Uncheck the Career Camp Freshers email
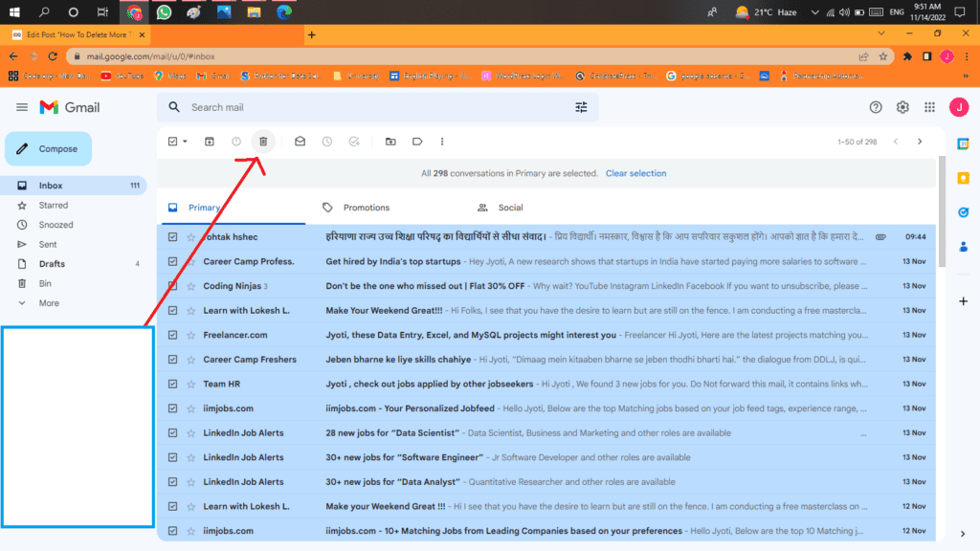Screen dimensions: 980x551 (172, 360)
